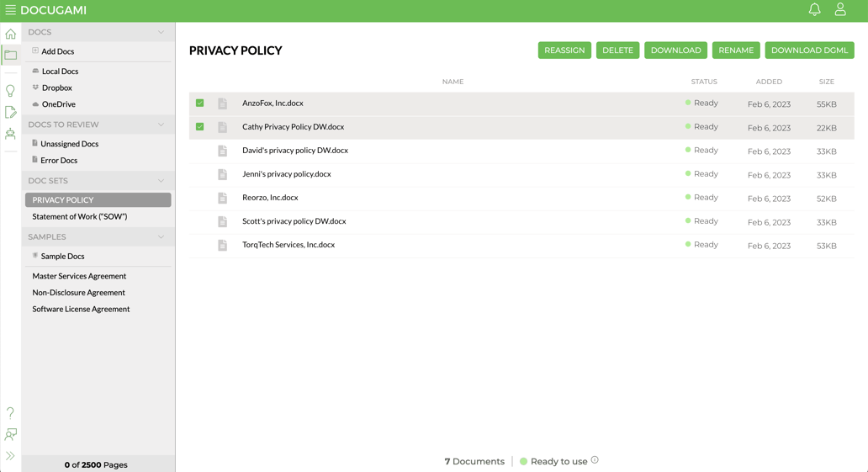
Task: Open the user account profile icon
Action: click(x=839, y=10)
